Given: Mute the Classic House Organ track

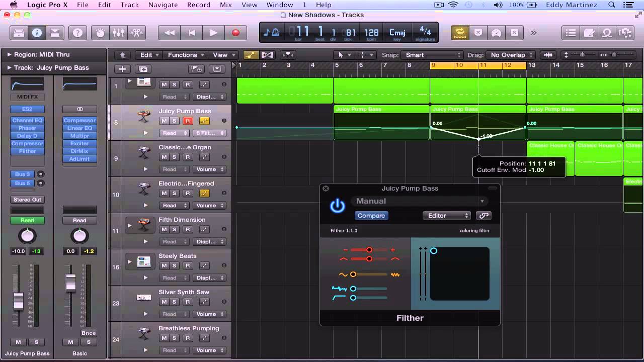Looking at the screenshot, I should point(164,157).
